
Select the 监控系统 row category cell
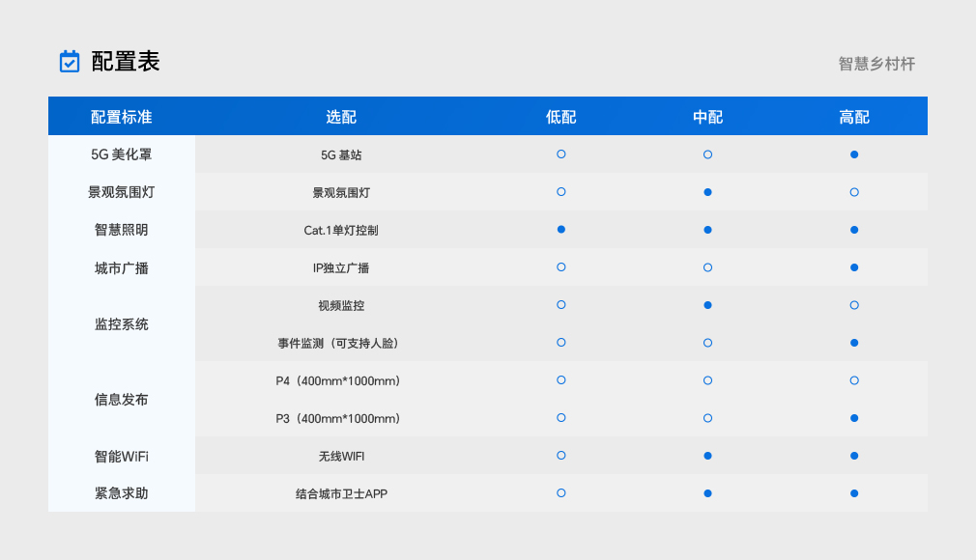[x=122, y=324]
